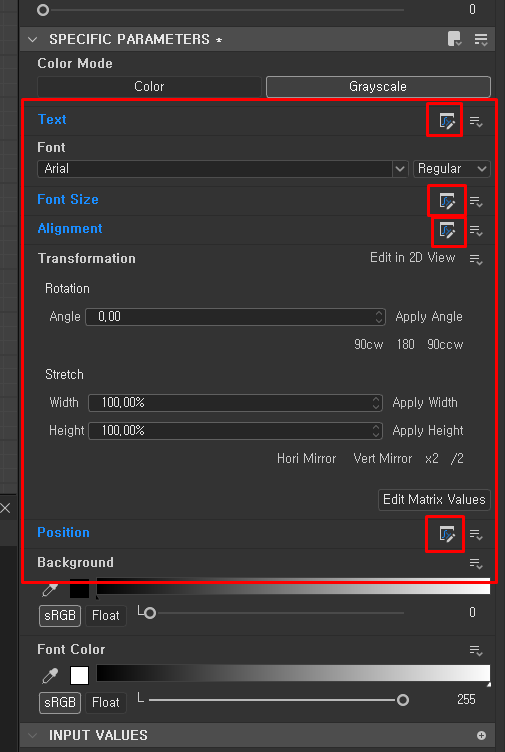
Task: Open function editor for Position
Action: click(x=446, y=534)
